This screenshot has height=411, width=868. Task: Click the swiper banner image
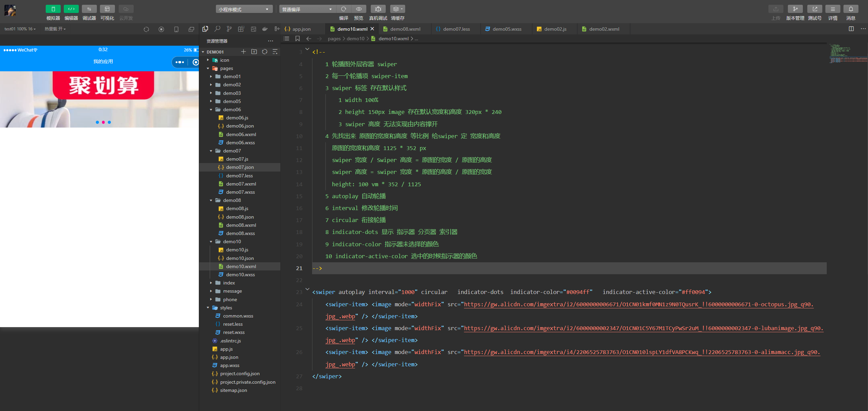click(x=99, y=99)
